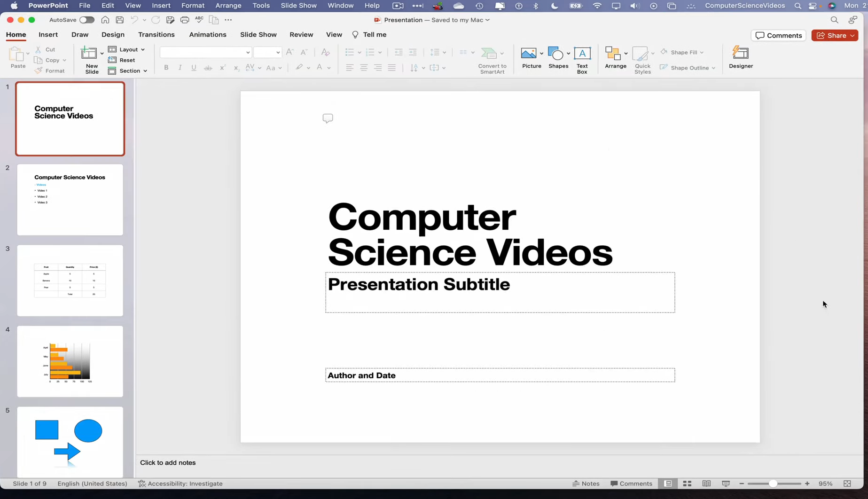Open the Shapes gallery
Image resolution: width=868 pixels, height=499 pixels.
(558, 58)
